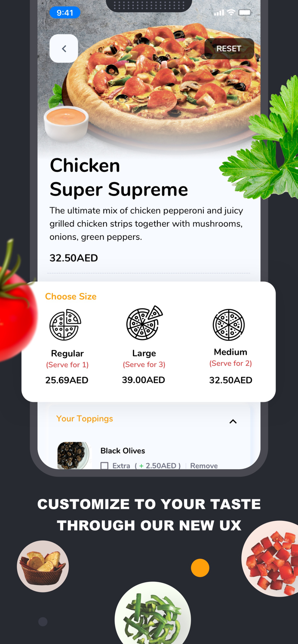Tap the Wi-Fi icon in the status bar
Image resolution: width=298 pixels, height=644 pixels.
click(231, 12)
